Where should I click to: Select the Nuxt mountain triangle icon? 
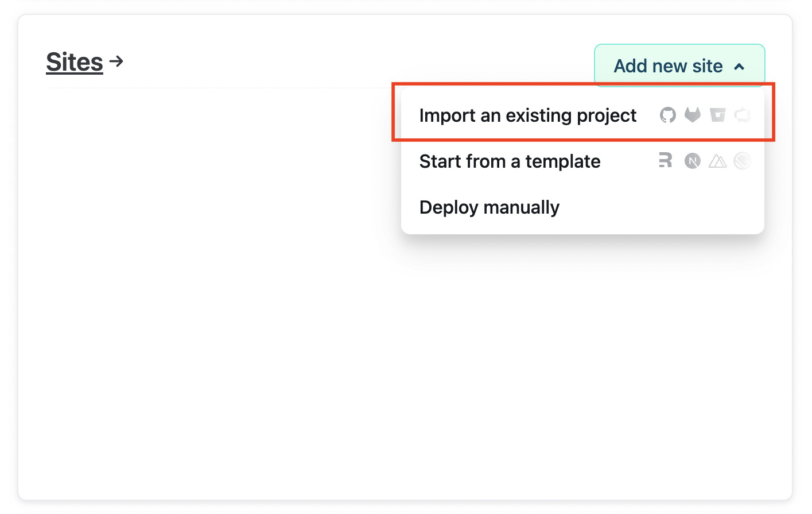tap(718, 161)
